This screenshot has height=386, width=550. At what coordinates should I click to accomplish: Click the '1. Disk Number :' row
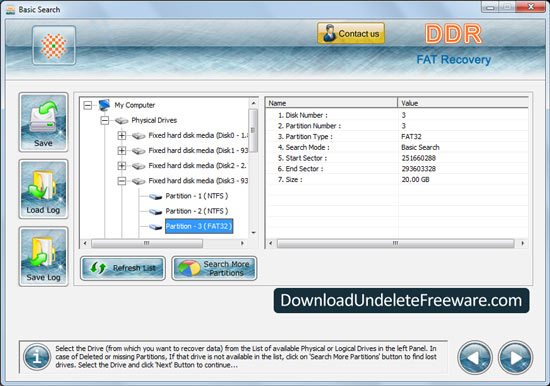coord(397,115)
